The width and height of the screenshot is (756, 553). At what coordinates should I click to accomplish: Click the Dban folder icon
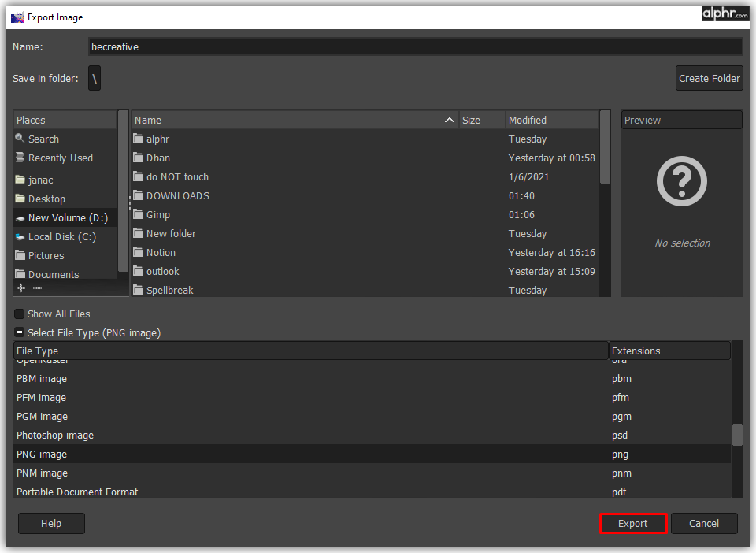point(139,158)
